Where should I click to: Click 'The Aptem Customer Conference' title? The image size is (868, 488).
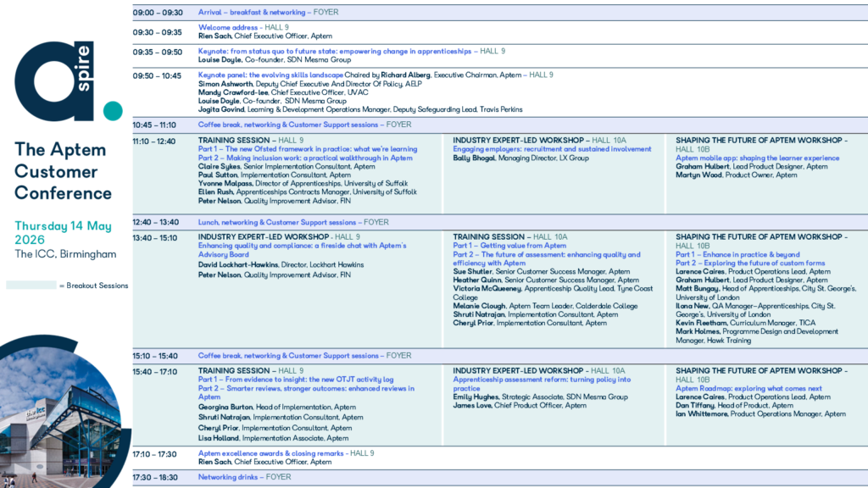point(63,171)
